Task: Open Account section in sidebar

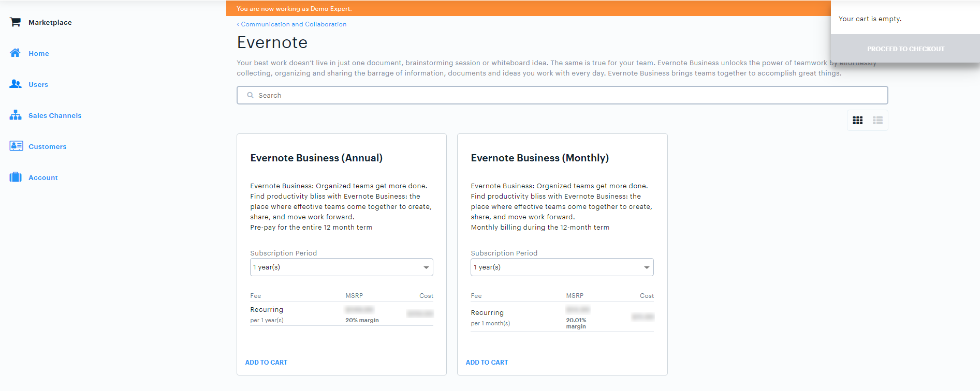Action: [43, 177]
